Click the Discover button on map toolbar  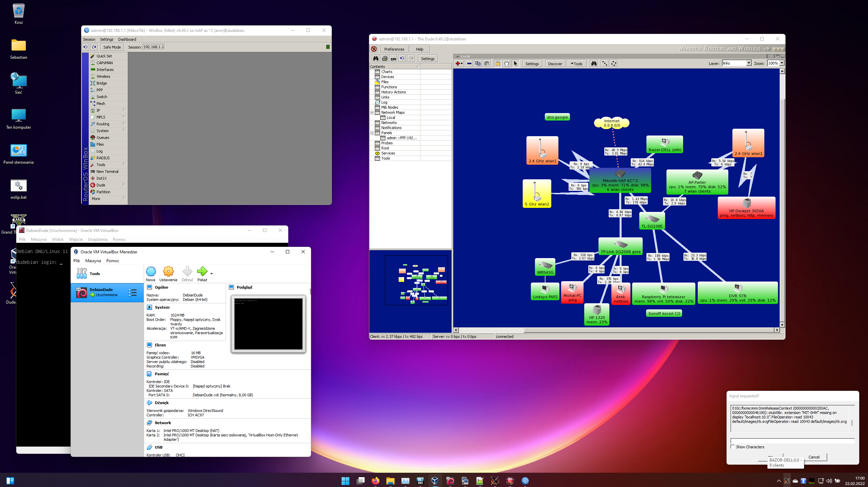555,64
